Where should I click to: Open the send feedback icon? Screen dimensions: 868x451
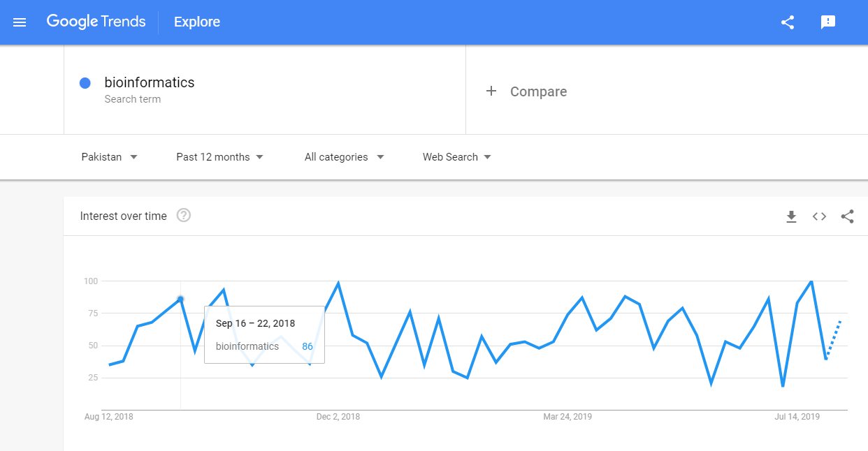[x=828, y=22]
